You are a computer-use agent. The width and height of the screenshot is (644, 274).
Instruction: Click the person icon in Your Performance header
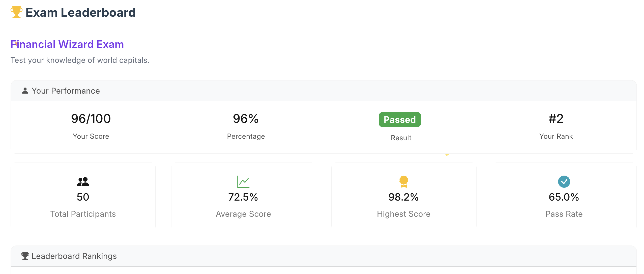point(25,91)
